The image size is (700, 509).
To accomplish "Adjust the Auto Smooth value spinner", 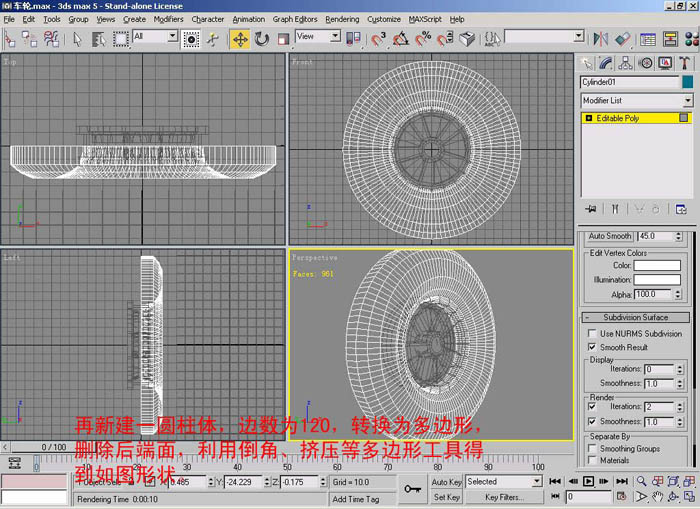I will click(679, 236).
